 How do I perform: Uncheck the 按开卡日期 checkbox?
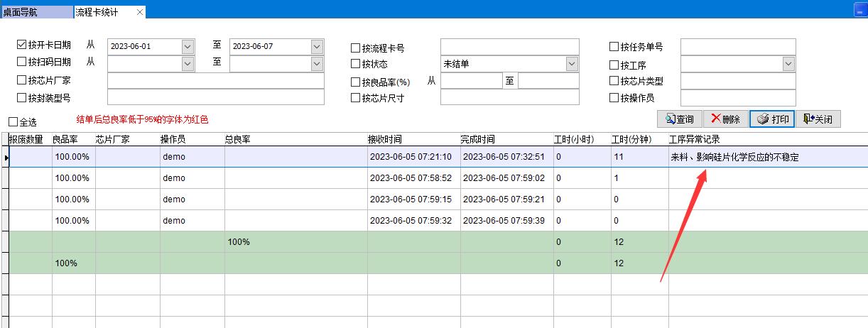pyautogui.click(x=21, y=45)
